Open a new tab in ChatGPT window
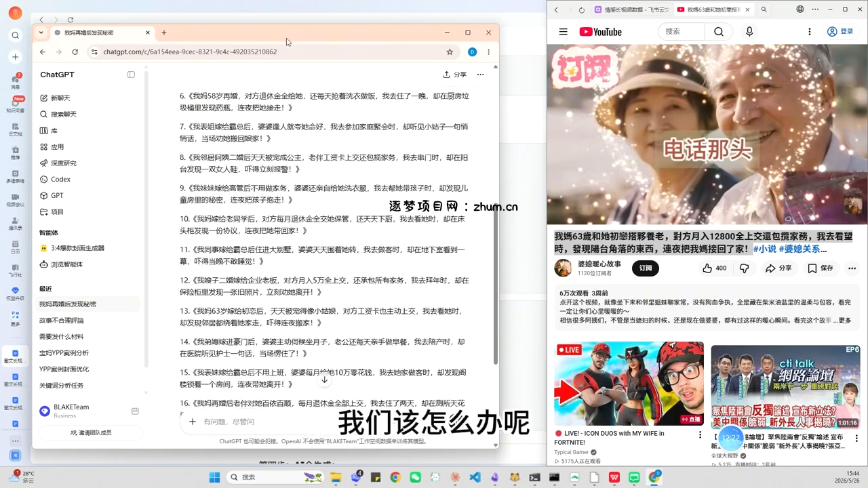 tap(164, 33)
